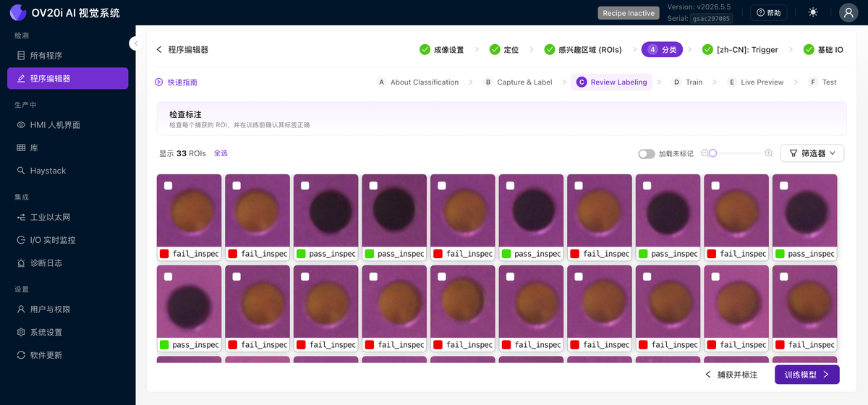Open substep C Review Labeling
Image resolution: width=868 pixels, height=405 pixels.
coord(611,82)
